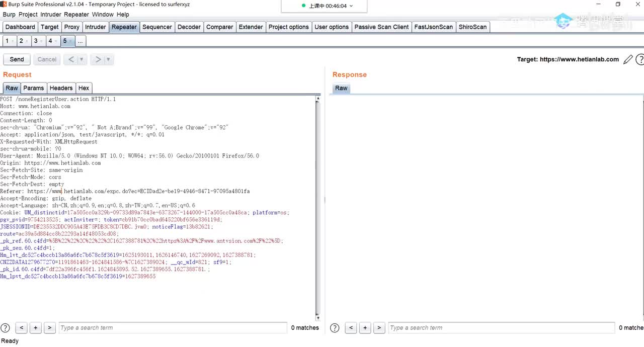644x347 pixels.
Task: Switch to the Sequencer tab
Action: pos(157,27)
